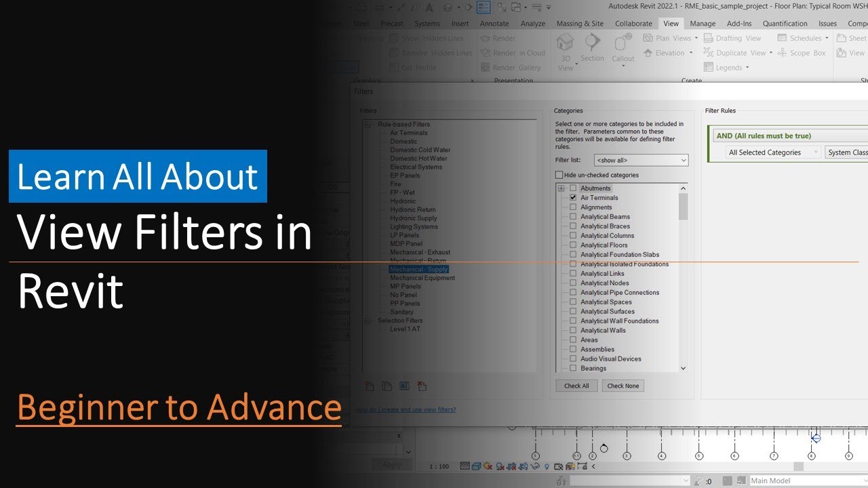Open the Filter list dropdown

pos(641,160)
